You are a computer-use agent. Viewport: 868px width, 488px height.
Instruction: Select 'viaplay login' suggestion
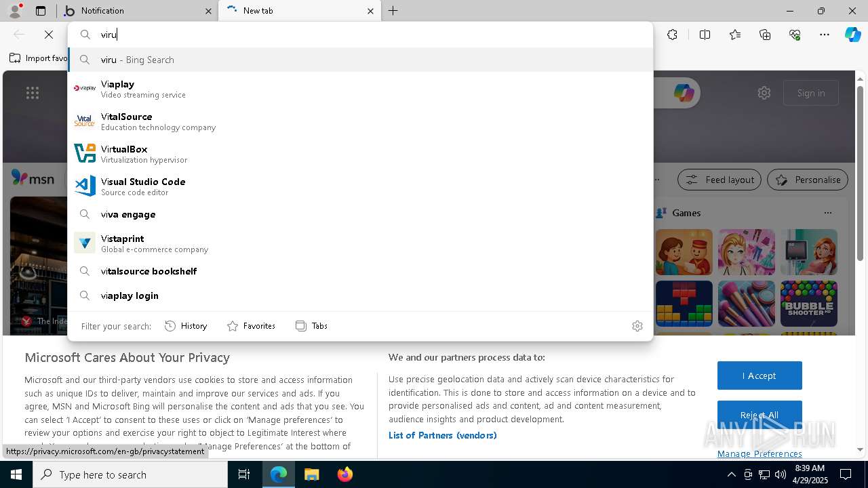(x=360, y=296)
